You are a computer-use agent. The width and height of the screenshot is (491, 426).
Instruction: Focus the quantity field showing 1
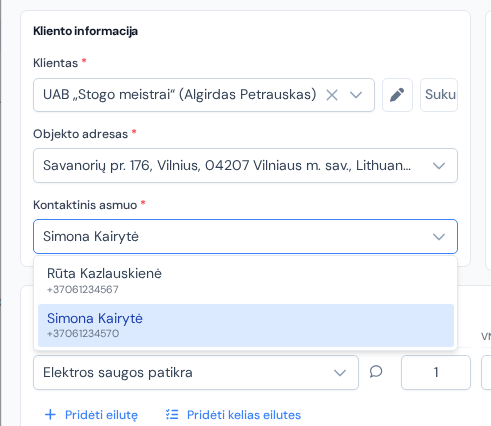tap(436, 372)
